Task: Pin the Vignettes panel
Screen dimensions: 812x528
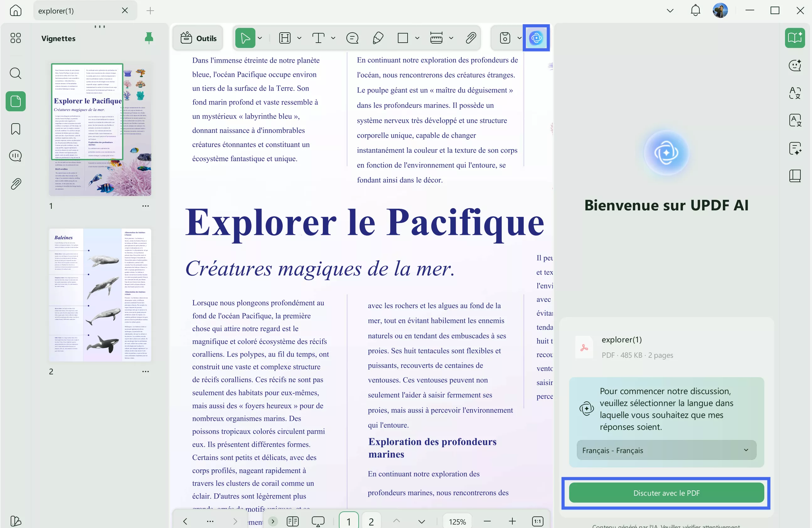Action: [x=149, y=38]
